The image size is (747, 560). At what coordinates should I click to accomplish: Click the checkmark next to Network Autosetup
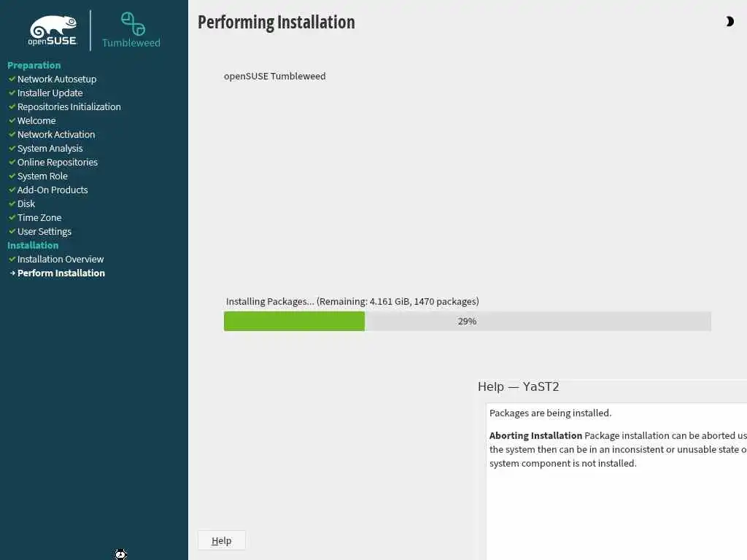point(12,79)
